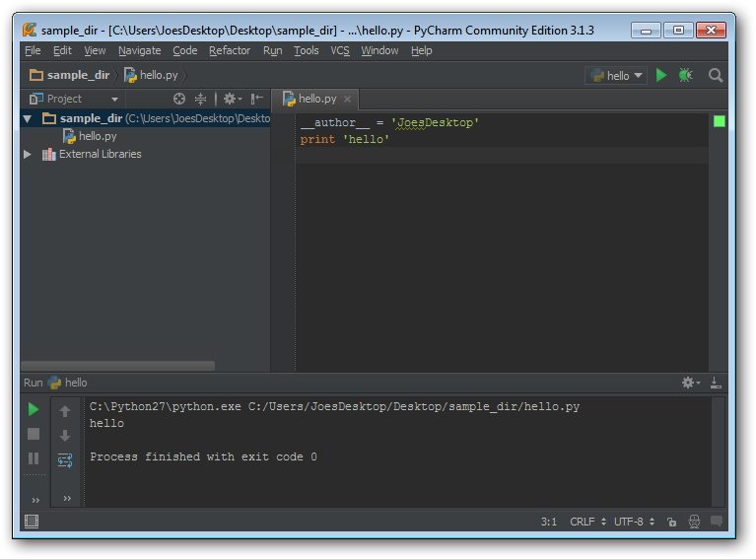The height and width of the screenshot is (559, 756).
Task: Open the Navigate menu
Action: pyautogui.click(x=139, y=50)
